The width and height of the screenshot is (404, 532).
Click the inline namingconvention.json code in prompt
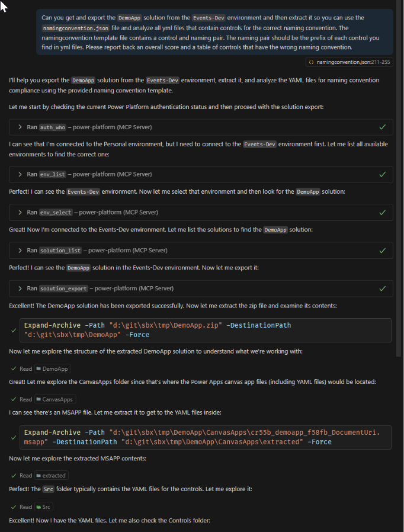(75, 28)
